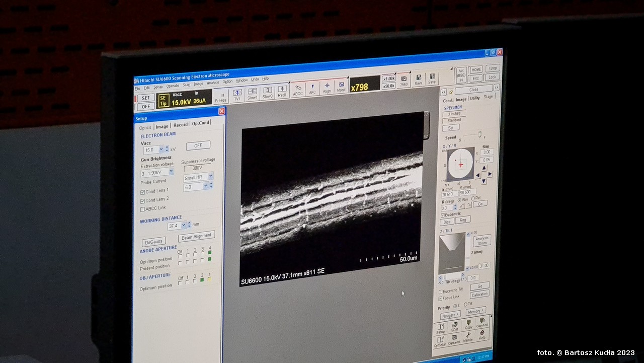Click the second Save icon
Screen dimensions: 644x363
(432, 79)
